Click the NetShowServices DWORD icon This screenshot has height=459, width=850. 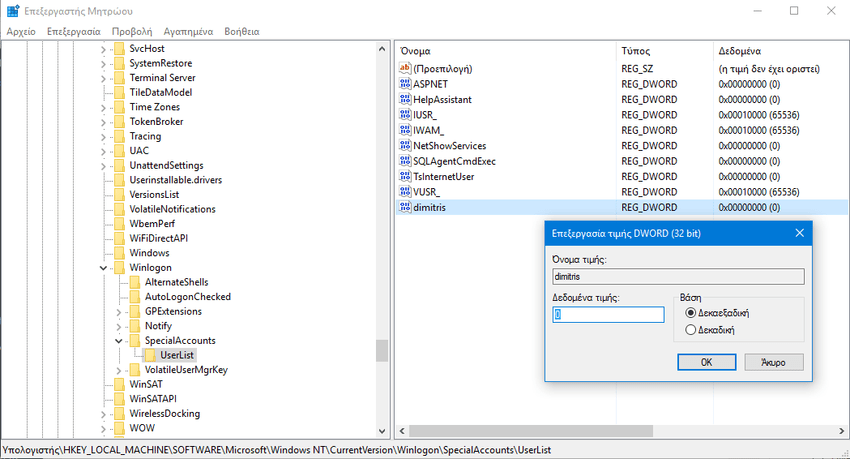coord(405,146)
